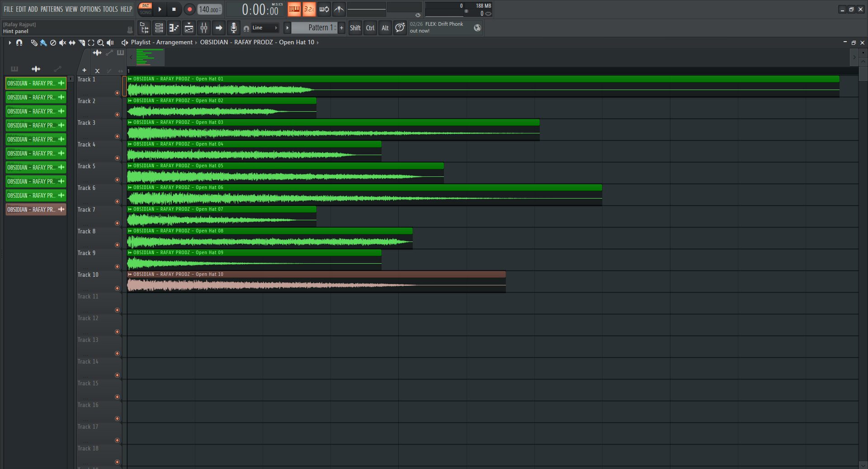Select the Zoom tool in playlist toolbar
The height and width of the screenshot is (469, 868).
pyautogui.click(x=100, y=43)
